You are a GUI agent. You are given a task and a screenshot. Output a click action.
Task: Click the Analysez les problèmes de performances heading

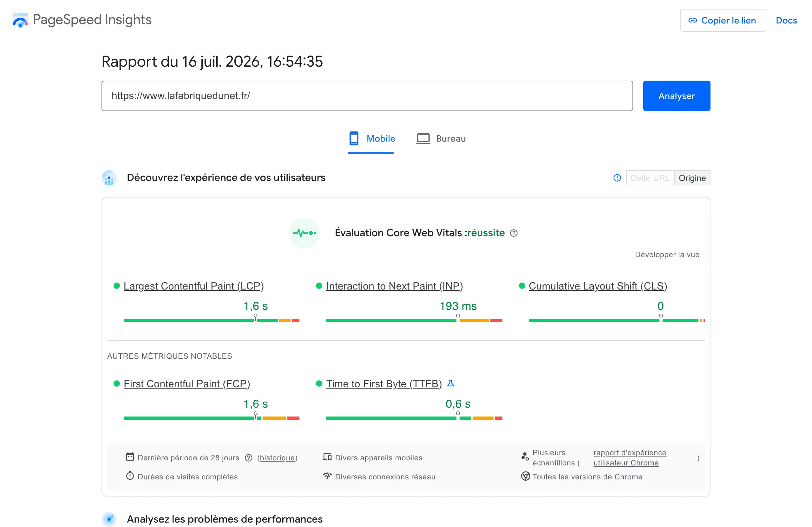coord(225,519)
